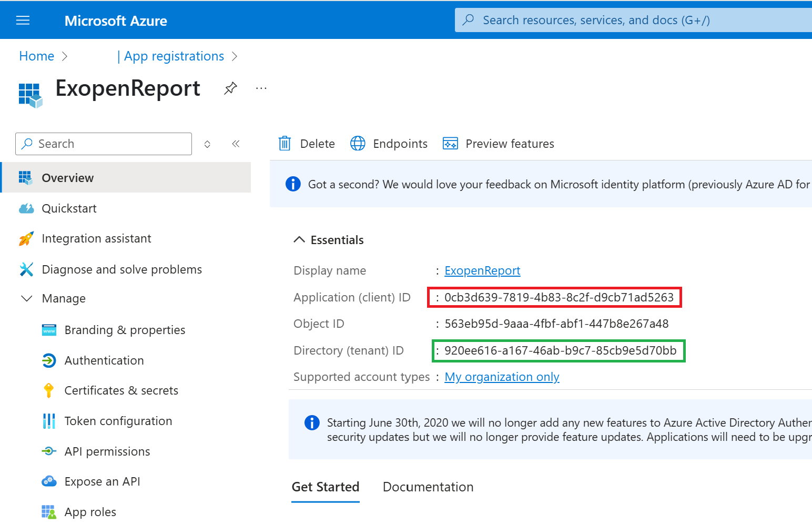Select the Get Started tab
The height and width of the screenshot is (524, 812).
(x=325, y=487)
